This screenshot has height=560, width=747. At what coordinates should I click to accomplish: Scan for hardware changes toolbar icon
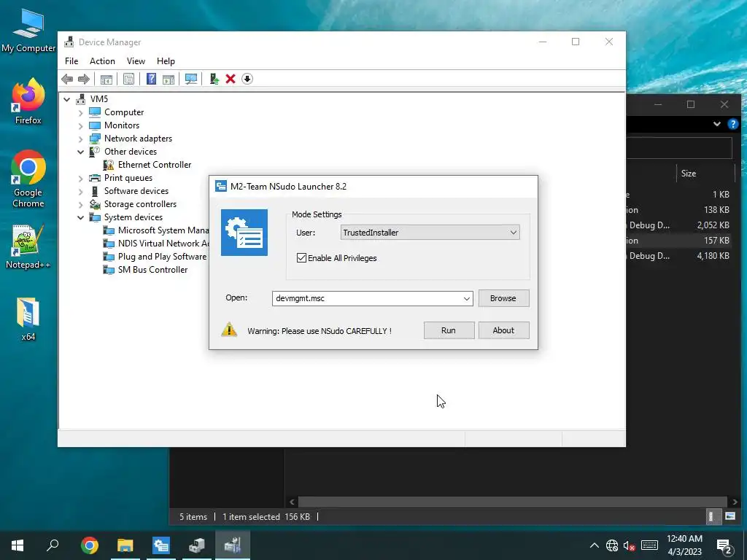tap(191, 79)
